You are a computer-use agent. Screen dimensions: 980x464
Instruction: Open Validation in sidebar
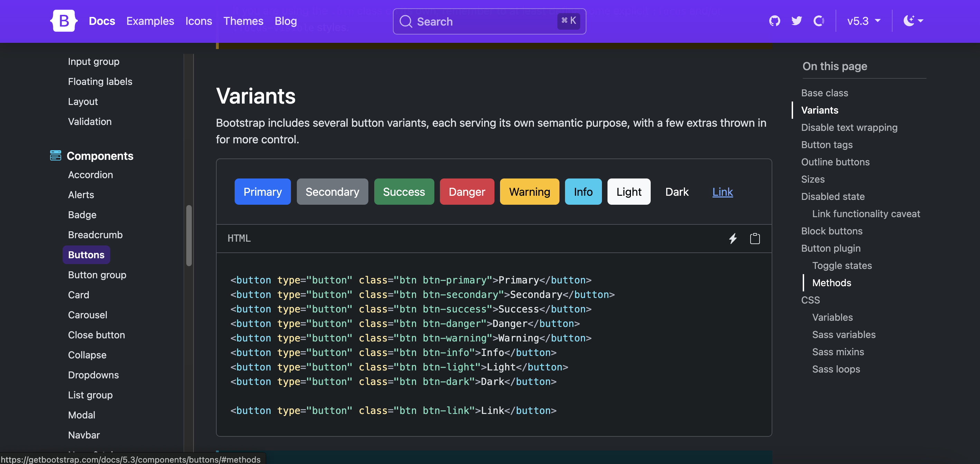pyautogui.click(x=90, y=121)
